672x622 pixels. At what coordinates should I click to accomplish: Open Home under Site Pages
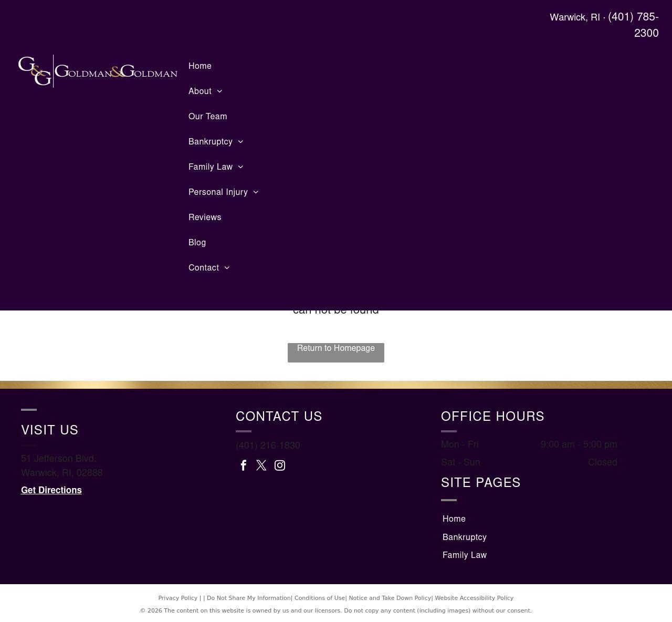[454, 519]
